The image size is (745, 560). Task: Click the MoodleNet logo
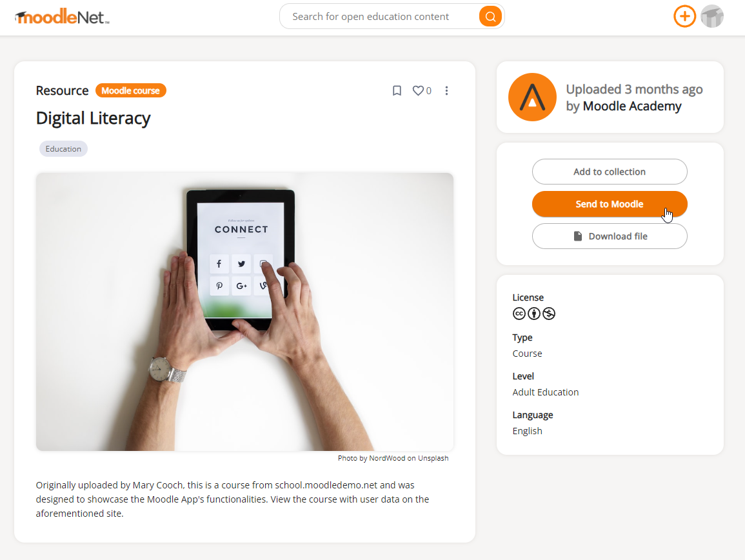click(62, 17)
